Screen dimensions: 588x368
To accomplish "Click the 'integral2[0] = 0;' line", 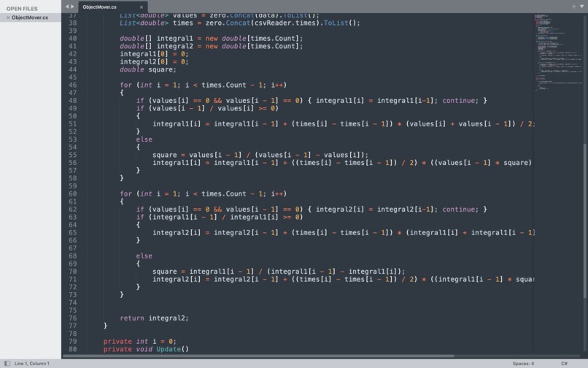I will [x=154, y=61].
